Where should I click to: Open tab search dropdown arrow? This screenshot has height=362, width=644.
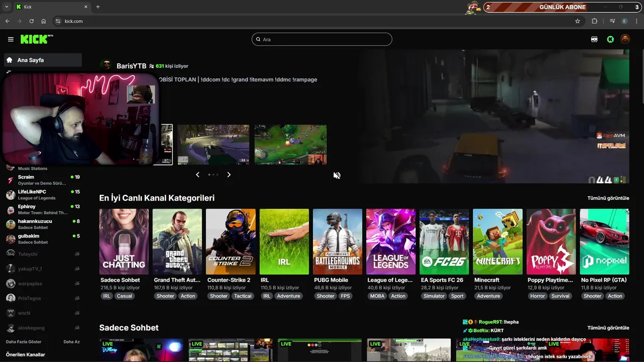(7, 7)
